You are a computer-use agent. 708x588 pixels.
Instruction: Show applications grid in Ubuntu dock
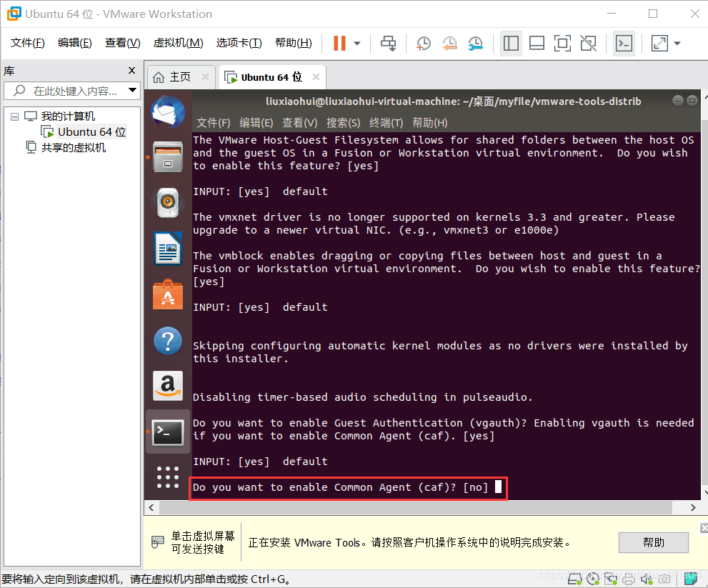[x=168, y=477]
